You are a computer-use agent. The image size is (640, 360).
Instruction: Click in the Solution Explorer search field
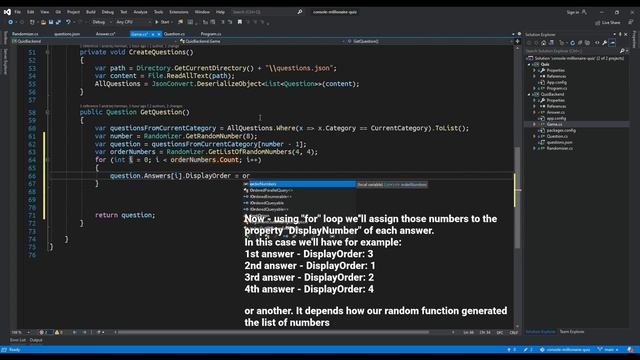[x=571, y=51]
